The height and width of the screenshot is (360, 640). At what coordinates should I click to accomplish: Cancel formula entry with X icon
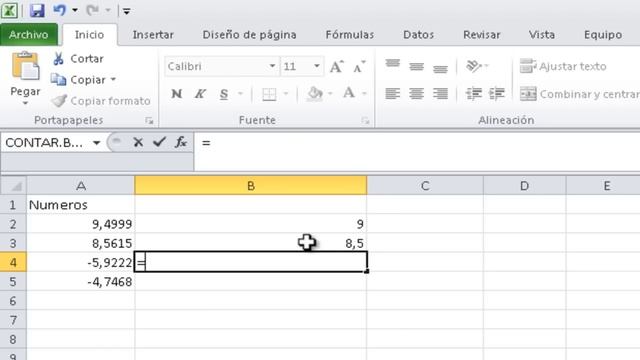click(138, 142)
